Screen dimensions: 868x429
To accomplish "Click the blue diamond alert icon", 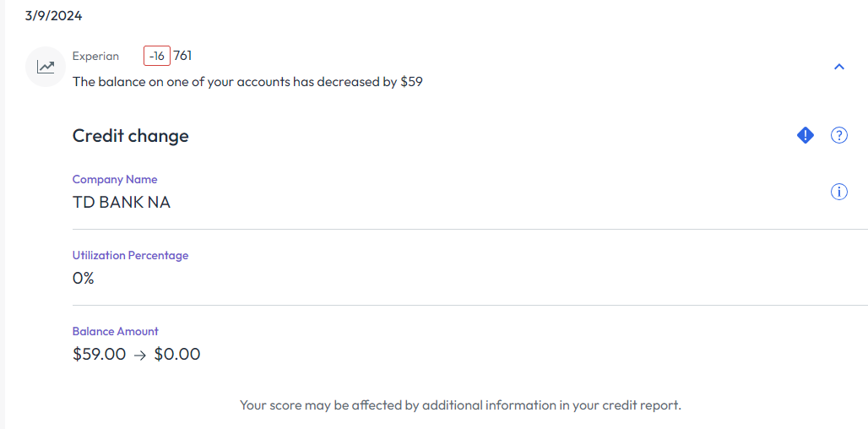I will point(806,135).
